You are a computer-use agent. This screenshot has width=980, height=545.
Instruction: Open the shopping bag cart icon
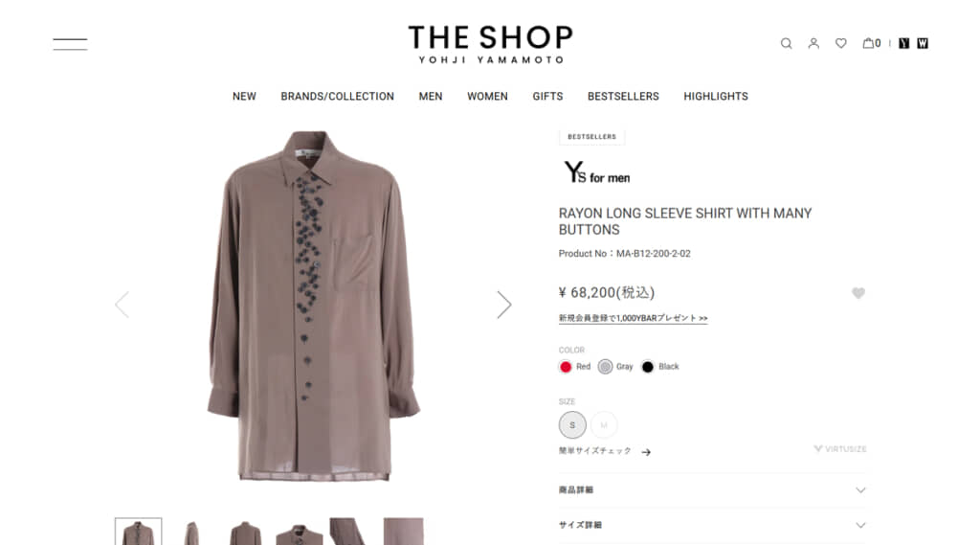[x=871, y=43]
